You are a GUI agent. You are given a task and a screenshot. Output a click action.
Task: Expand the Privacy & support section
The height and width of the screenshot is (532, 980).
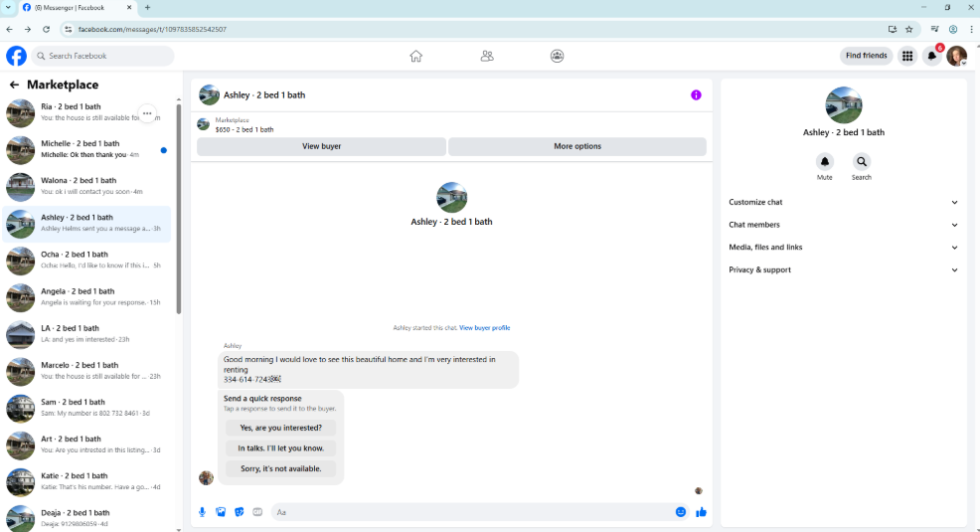tap(843, 269)
